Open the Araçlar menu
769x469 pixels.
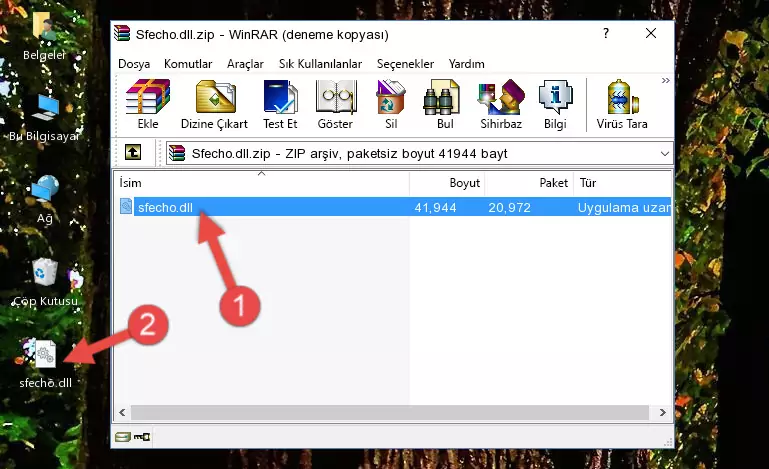(x=245, y=64)
